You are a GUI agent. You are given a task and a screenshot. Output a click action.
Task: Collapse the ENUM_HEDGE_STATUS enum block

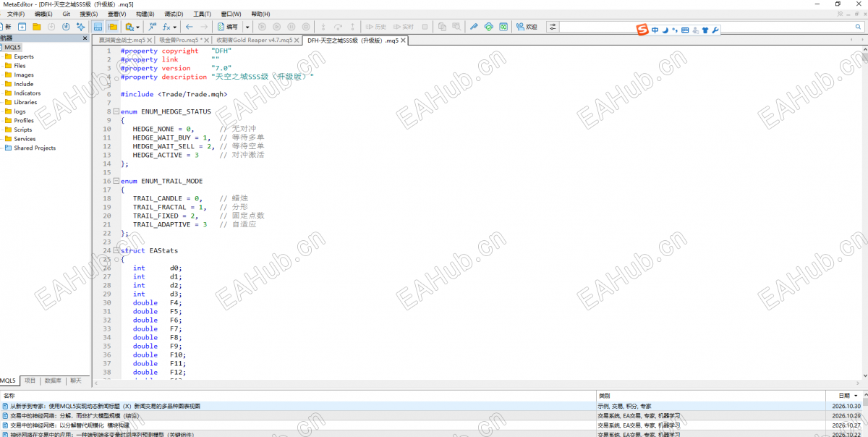pos(116,111)
